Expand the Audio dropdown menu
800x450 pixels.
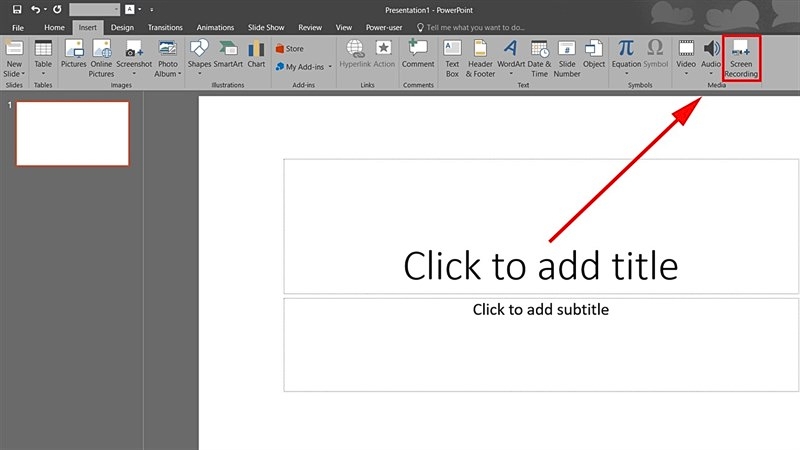pos(711,58)
